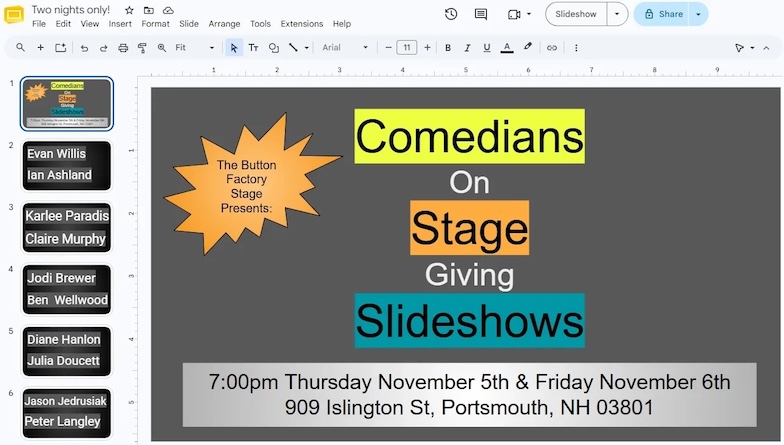Insert a text box
The height and width of the screenshot is (445, 784).
[x=254, y=48]
